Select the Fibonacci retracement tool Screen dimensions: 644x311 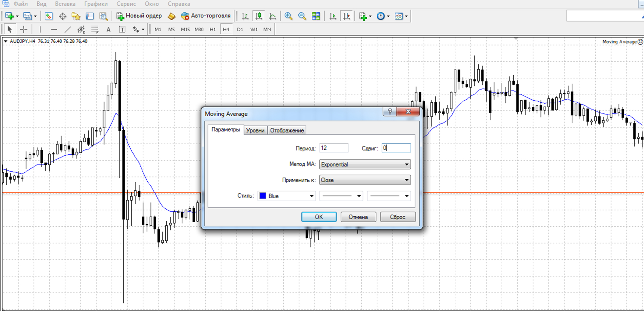pos(95,30)
